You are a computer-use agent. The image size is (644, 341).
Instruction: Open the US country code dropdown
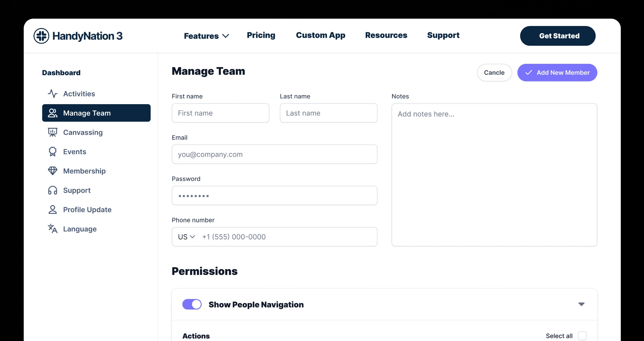(186, 237)
